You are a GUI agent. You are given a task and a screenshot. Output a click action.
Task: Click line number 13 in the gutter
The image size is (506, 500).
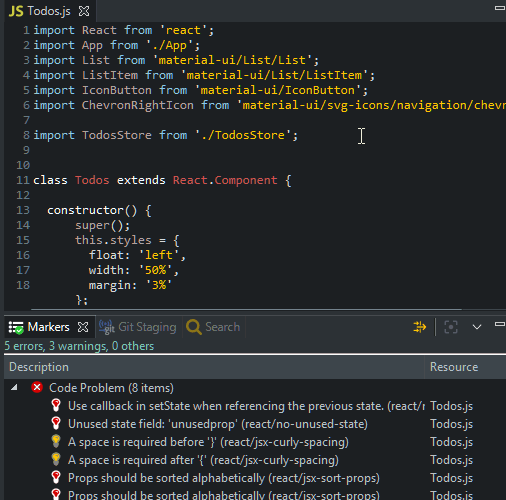pos(23,210)
